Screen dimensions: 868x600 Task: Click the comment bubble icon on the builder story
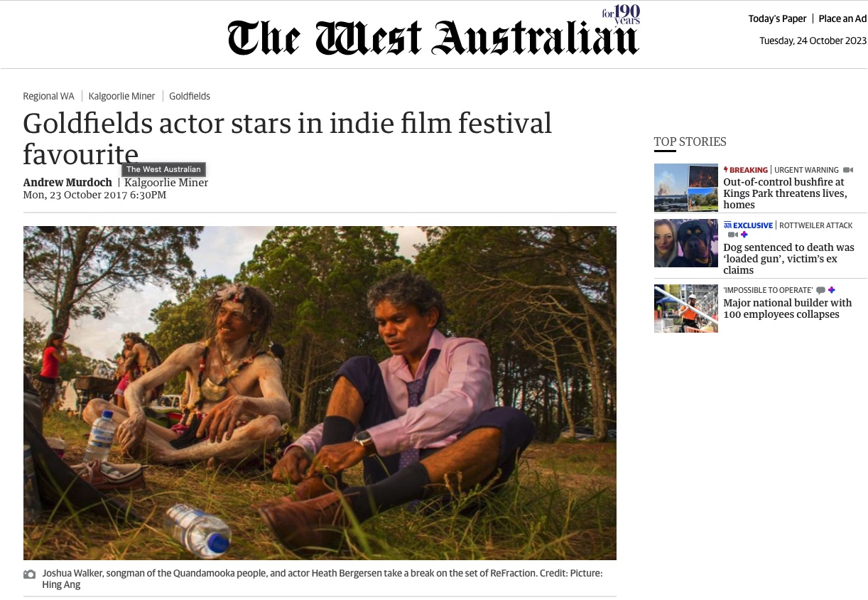(x=821, y=290)
